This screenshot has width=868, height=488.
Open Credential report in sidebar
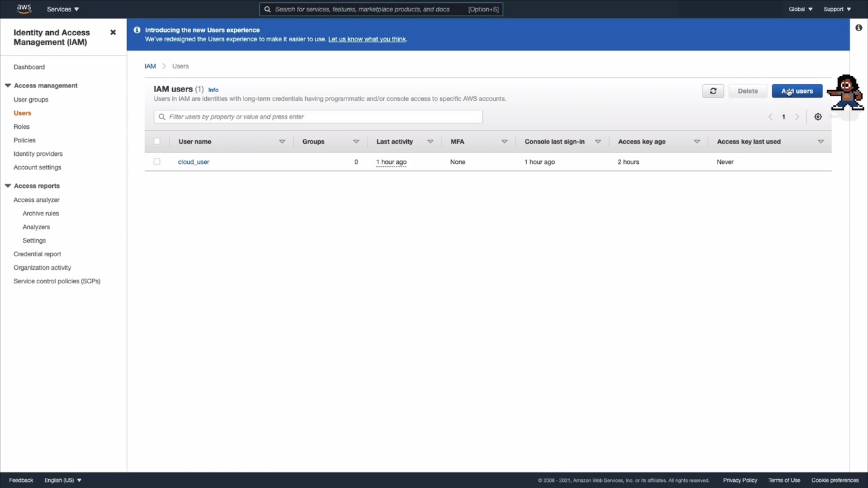37,254
